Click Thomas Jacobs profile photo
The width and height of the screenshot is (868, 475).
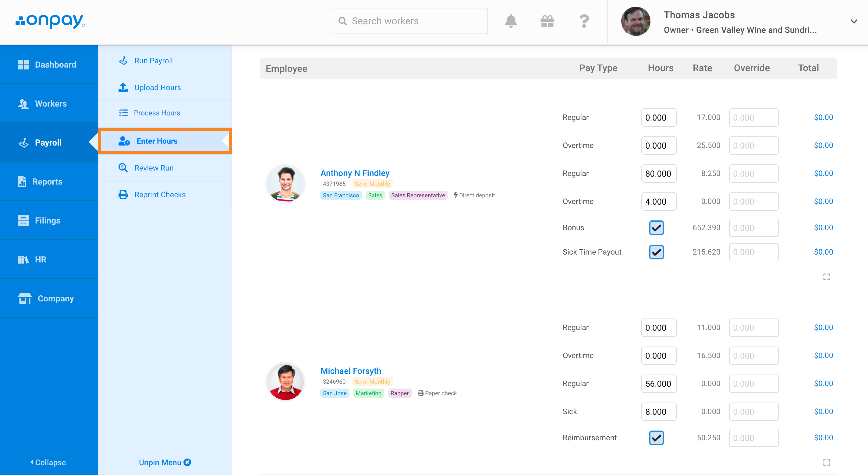(x=636, y=21)
